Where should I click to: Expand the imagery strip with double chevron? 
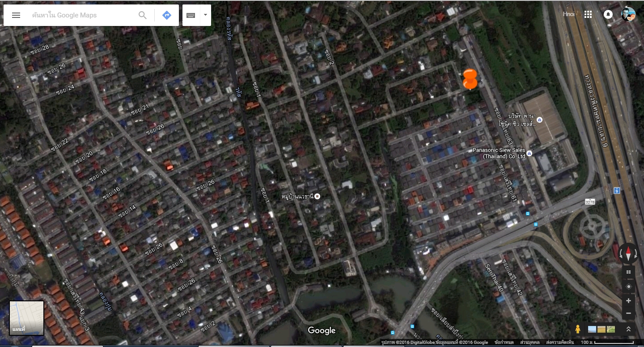point(628,329)
